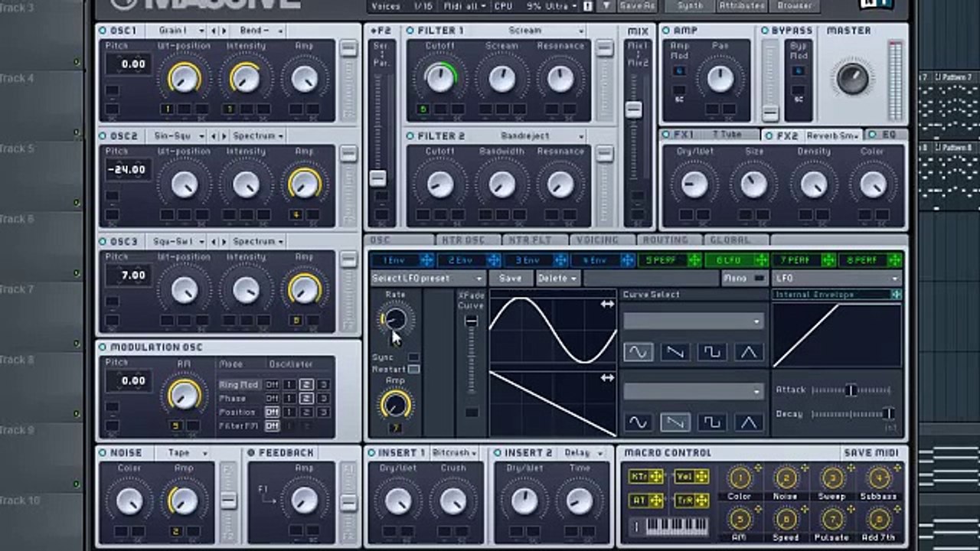980x551 pixels.
Task: Click the TrR trigger random macro source
Action: pyautogui.click(x=691, y=500)
